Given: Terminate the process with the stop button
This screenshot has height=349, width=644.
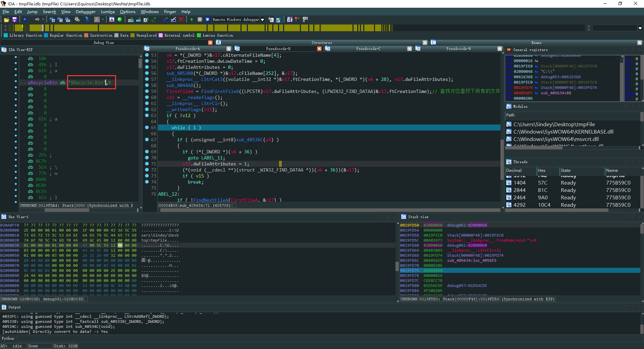Looking at the screenshot, I should (208, 19).
